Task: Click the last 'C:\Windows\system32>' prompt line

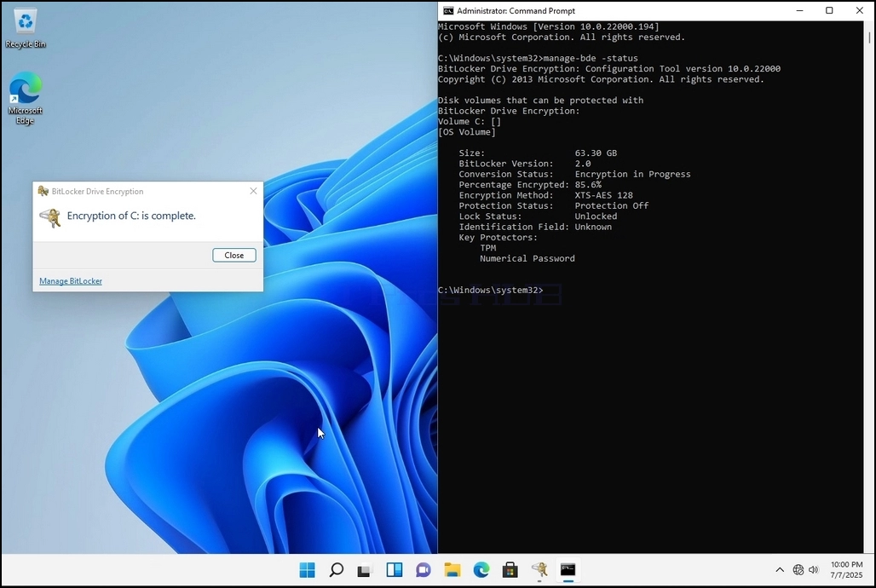Action: [x=491, y=290]
